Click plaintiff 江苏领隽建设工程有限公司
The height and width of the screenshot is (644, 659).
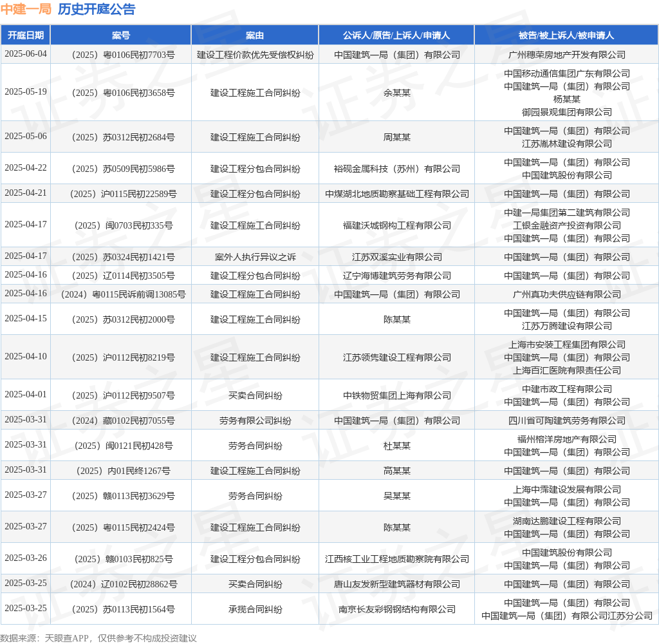pos(396,357)
